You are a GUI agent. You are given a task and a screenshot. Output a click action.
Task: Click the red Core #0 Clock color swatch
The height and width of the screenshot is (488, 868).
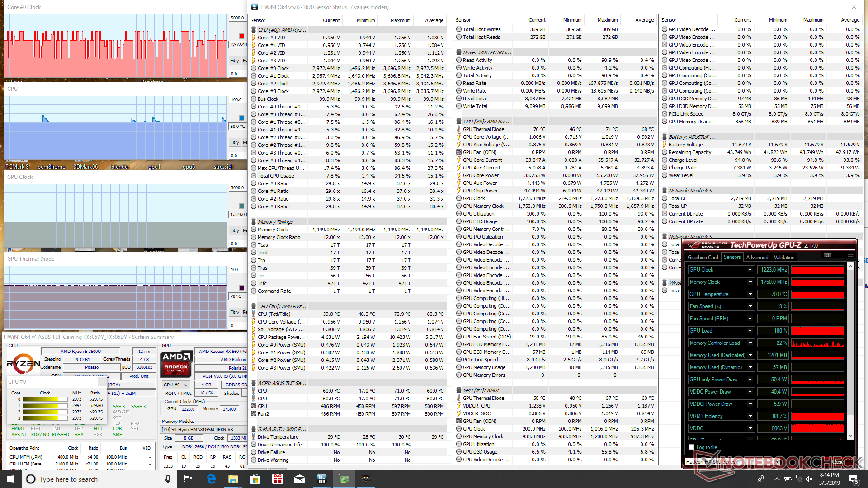click(x=241, y=36)
